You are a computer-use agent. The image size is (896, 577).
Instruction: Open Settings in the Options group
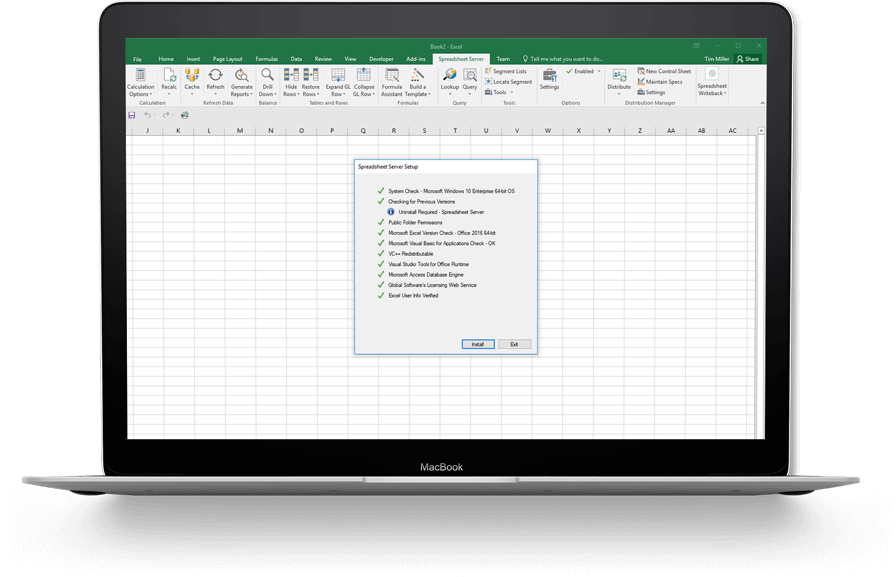(x=549, y=79)
